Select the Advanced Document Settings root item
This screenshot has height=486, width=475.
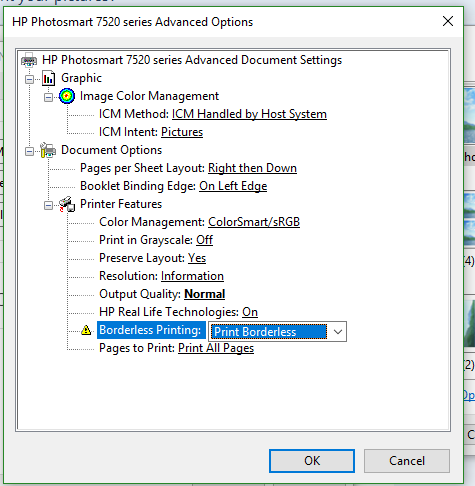192,60
